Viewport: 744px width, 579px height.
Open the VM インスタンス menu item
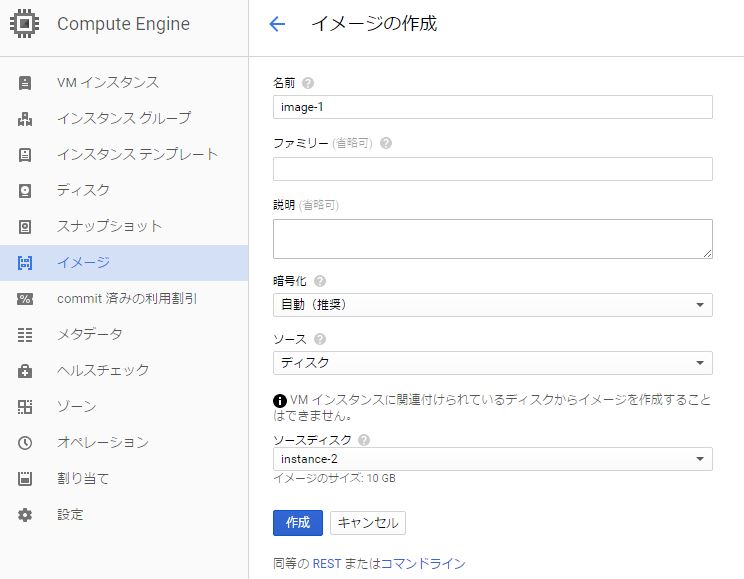[124, 83]
